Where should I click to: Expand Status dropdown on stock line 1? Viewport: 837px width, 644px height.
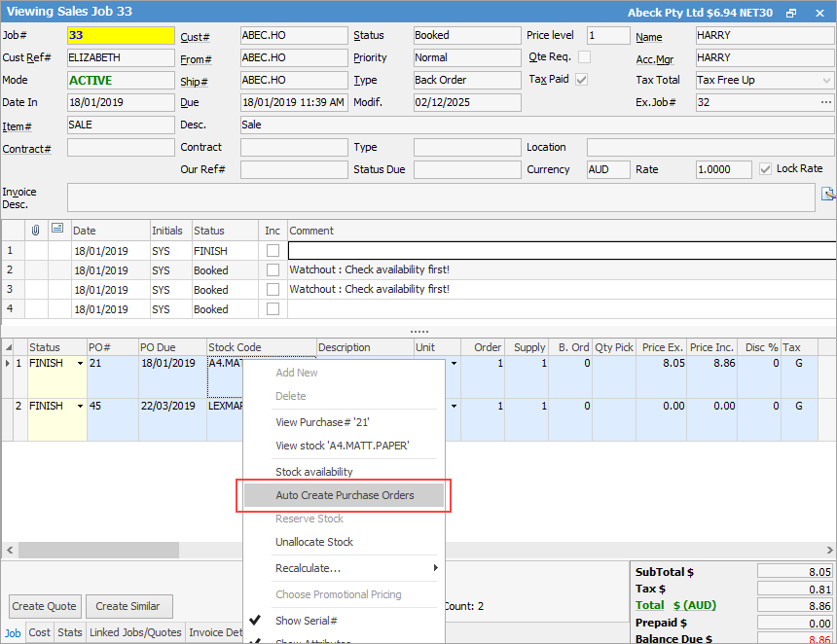point(80,364)
